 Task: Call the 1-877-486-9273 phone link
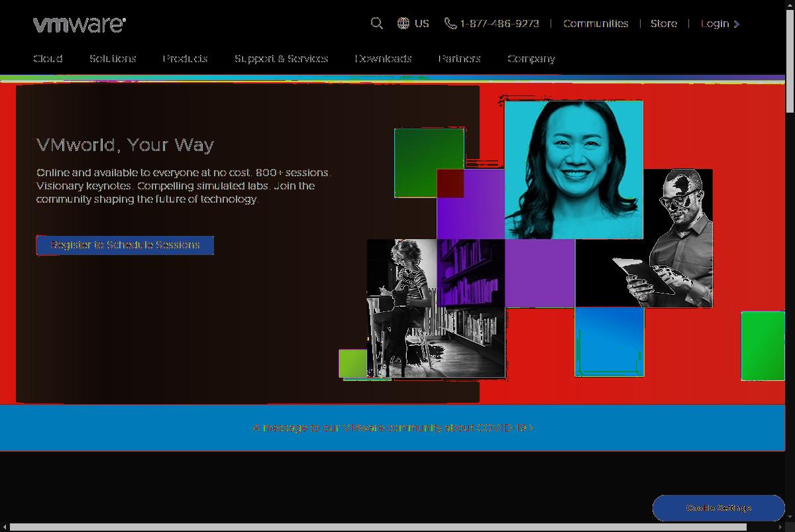[x=500, y=23]
